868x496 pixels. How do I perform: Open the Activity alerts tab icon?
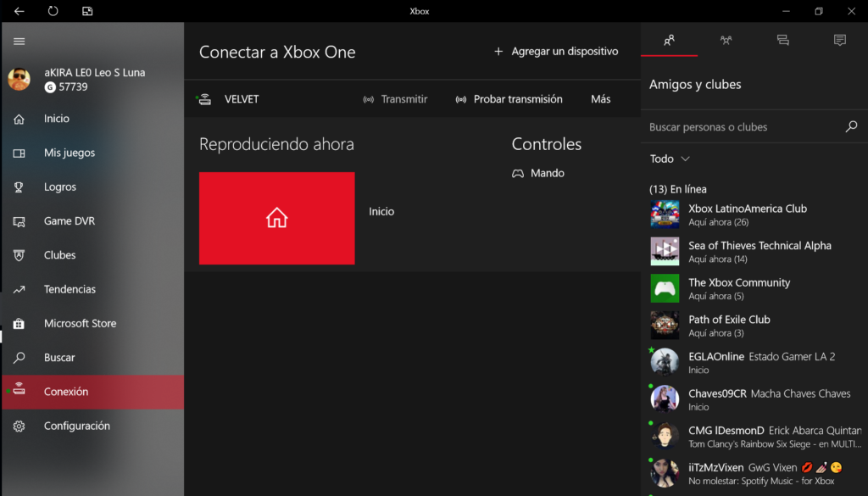pos(839,40)
